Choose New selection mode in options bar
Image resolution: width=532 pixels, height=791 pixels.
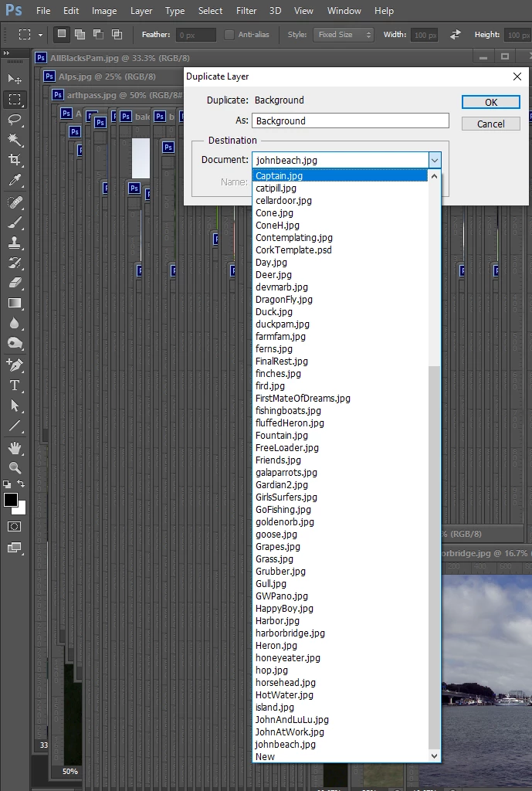tap(61, 34)
